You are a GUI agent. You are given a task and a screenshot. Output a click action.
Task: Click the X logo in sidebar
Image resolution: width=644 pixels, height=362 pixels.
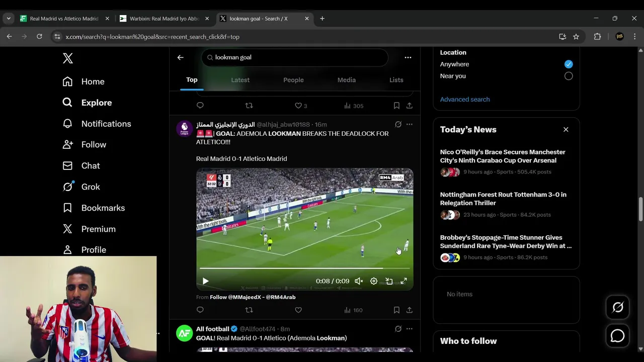[68, 58]
